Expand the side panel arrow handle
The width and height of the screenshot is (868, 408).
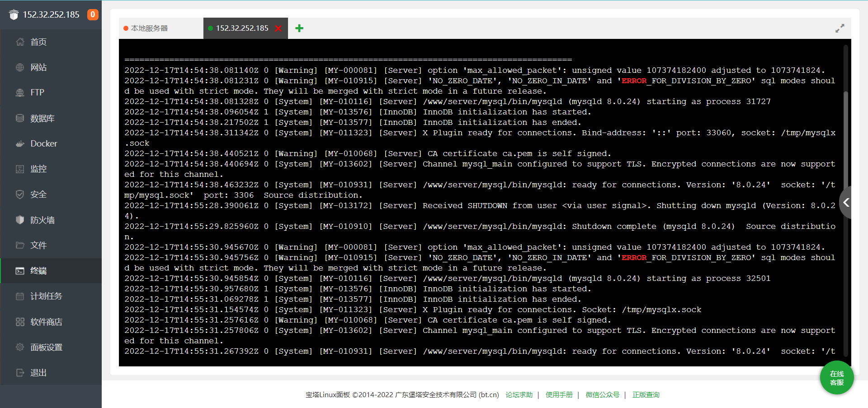[846, 202]
